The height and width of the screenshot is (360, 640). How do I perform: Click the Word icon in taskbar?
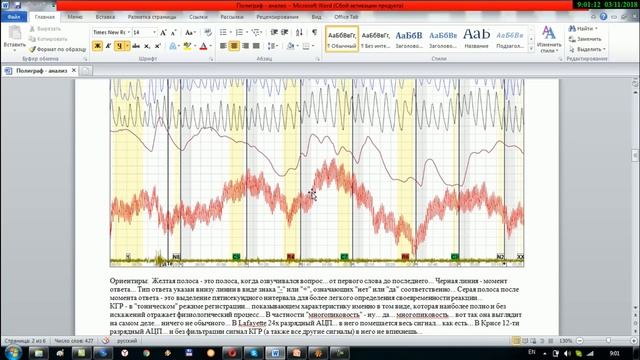[276, 353]
